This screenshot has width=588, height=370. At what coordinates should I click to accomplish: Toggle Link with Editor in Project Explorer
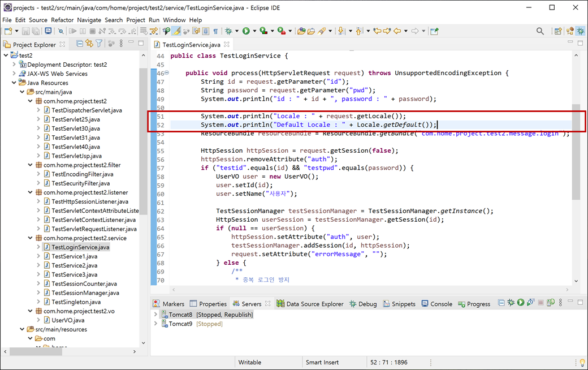pos(89,44)
